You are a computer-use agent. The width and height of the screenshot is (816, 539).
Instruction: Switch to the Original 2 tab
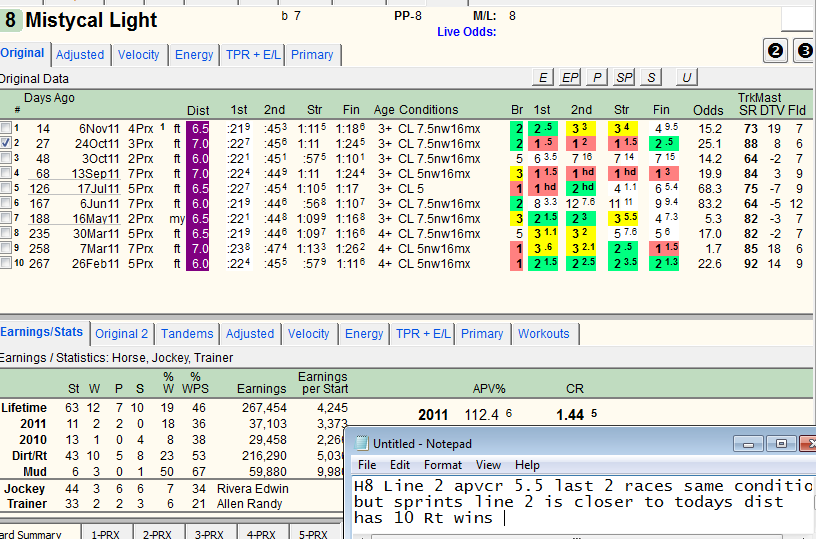[x=122, y=334]
